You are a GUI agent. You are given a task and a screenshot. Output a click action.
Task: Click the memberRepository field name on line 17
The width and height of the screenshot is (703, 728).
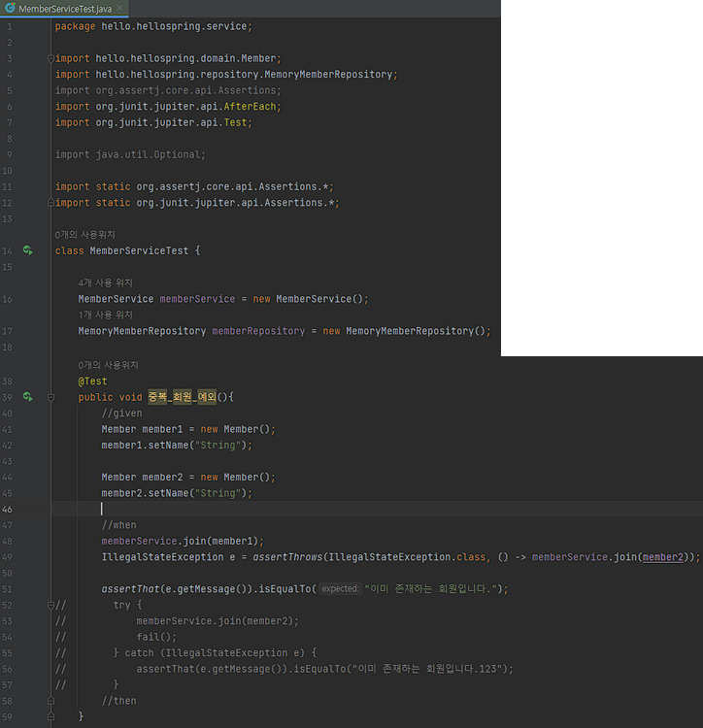[x=258, y=331]
